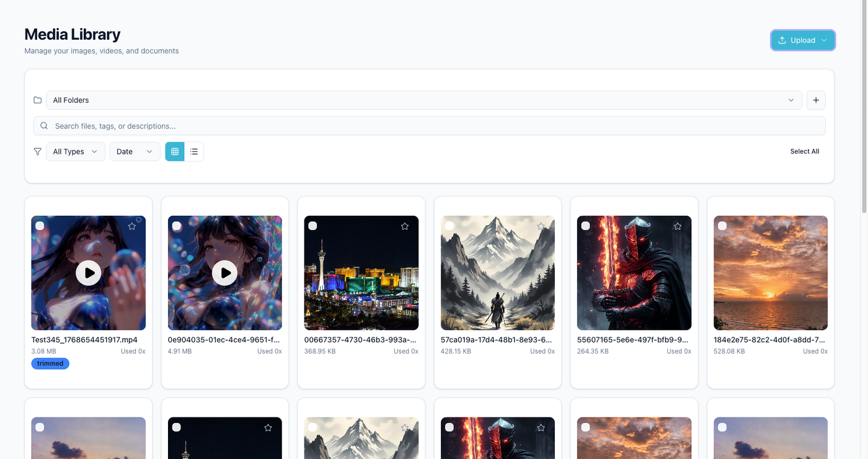The image size is (868, 459).
Task: Click filename 55607165-5e6e-497f-bfb9-9...
Action: [633, 340]
